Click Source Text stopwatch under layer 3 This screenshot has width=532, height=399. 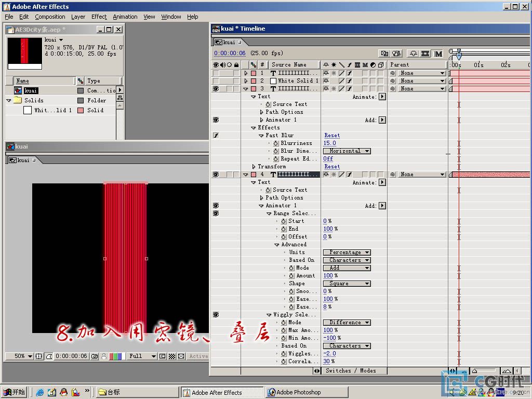click(x=268, y=104)
